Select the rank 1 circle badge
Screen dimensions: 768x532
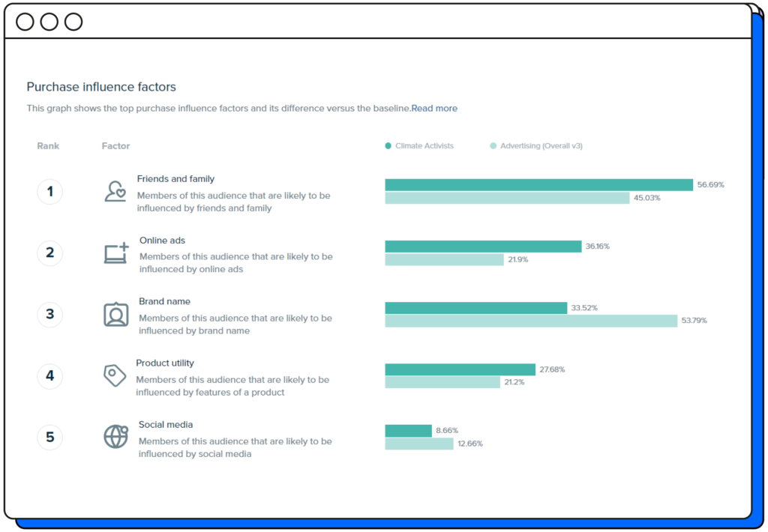pyautogui.click(x=50, y=192)
